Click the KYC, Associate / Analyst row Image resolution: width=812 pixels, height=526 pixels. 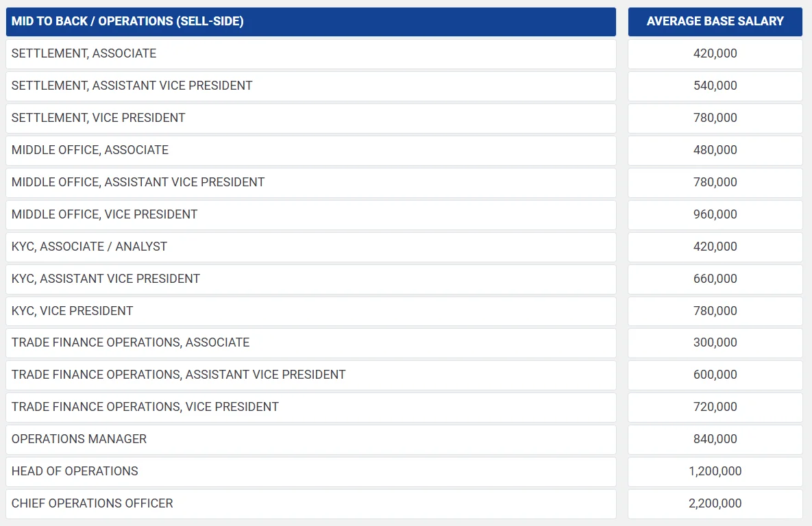click(x=89, y=247)
